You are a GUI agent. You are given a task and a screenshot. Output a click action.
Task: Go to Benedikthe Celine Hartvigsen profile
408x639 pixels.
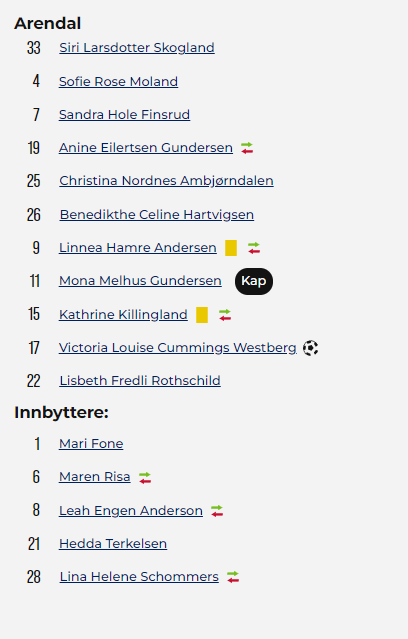(157, 214)
